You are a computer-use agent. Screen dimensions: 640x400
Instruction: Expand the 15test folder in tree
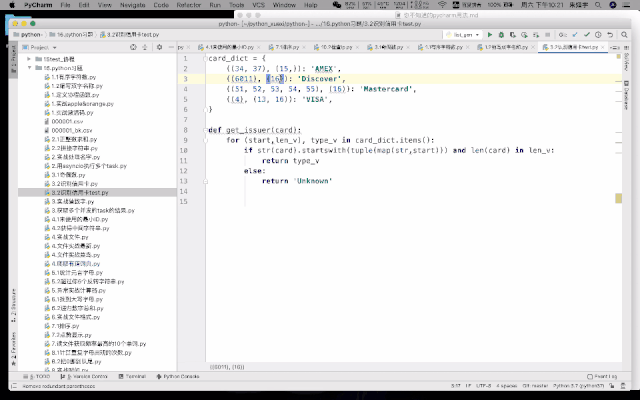pyautogui.click(x=29, y=59)
